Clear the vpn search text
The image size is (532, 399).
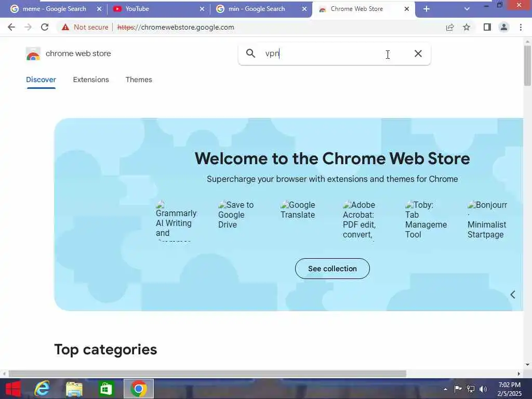pos(418,54)
